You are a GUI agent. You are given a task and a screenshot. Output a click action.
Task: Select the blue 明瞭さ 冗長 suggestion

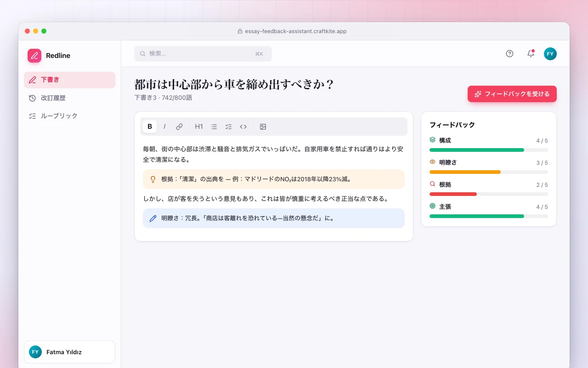(x=274, y=218)
